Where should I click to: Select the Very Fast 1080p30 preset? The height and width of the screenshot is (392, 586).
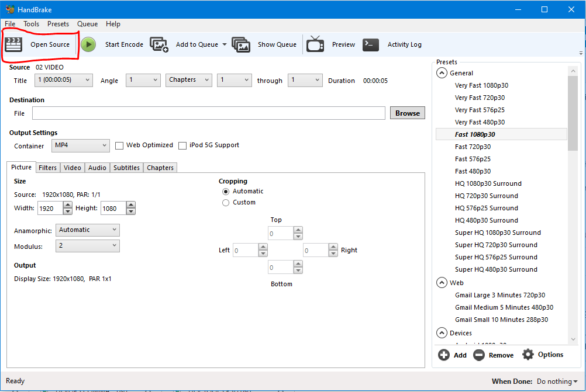pyautogui.click(x=481, y=85)
